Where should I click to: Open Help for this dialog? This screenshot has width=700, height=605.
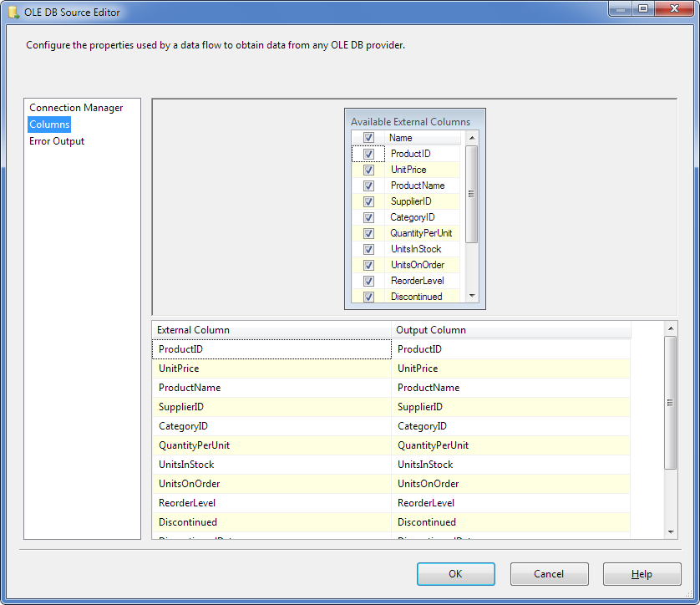[642, 574]
